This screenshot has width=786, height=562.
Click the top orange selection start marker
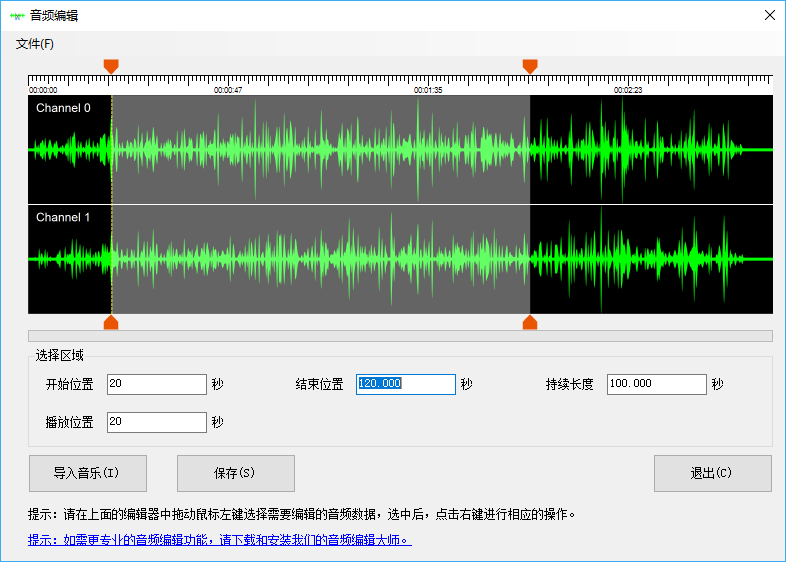coord(111,66)
